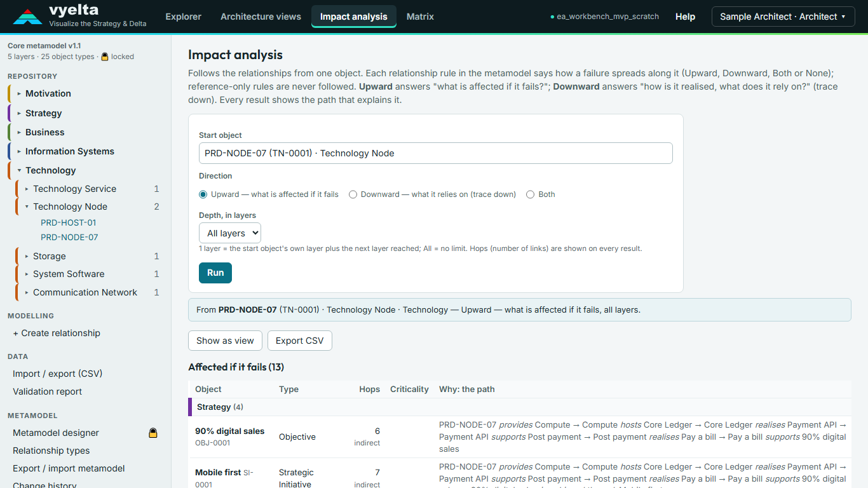868x488 pixels.
Task: Open the Validation report
Action: pyautogui.click(x=48, y=391)
